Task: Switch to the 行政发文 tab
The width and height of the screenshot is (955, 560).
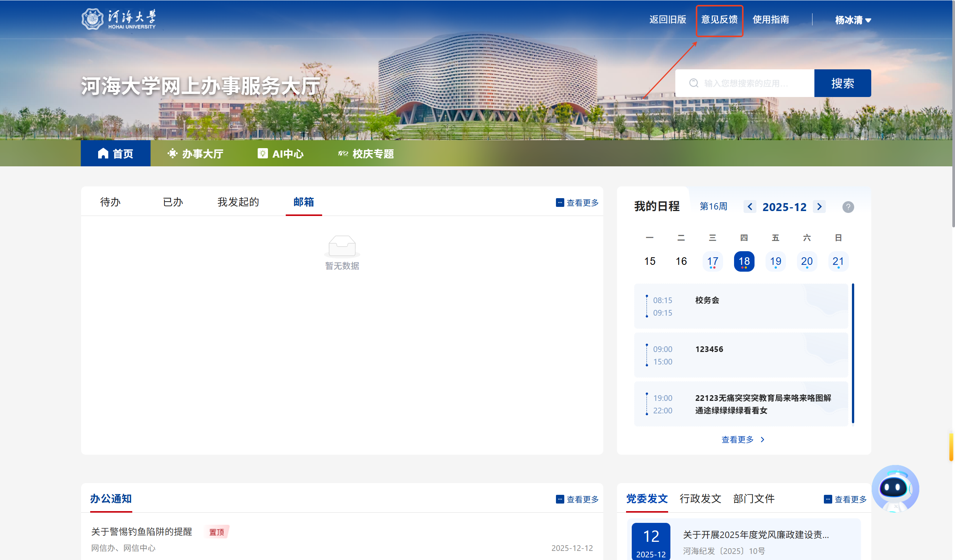Action: coord(700,499)
